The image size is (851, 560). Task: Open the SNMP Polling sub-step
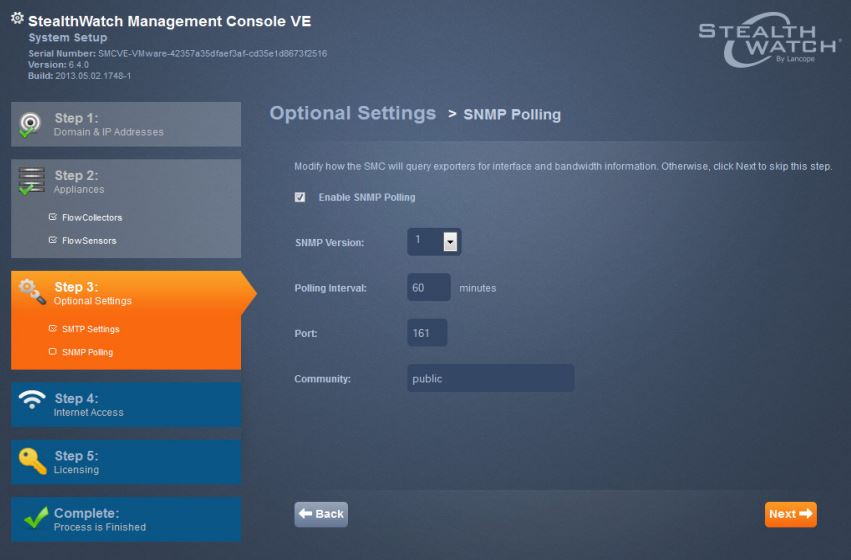87,352
